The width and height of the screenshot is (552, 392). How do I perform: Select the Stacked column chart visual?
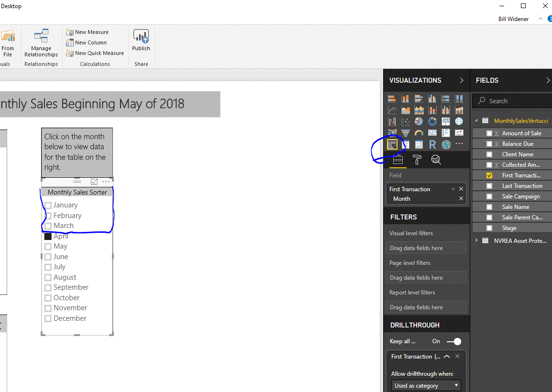(405, 98)
